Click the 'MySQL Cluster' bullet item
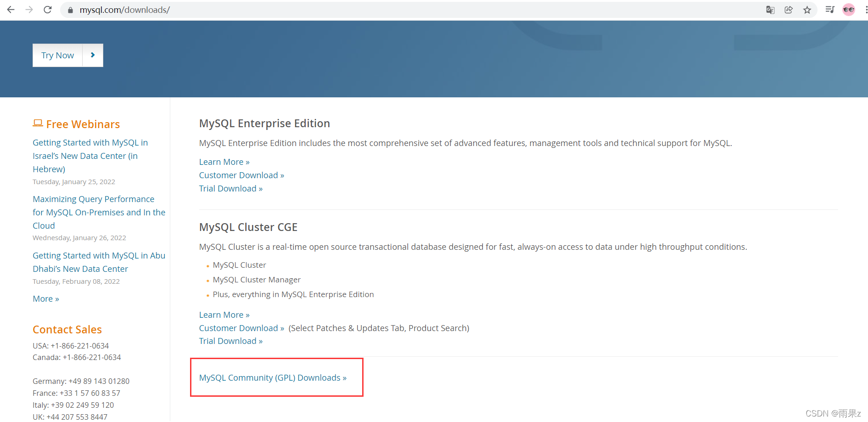 239,265
